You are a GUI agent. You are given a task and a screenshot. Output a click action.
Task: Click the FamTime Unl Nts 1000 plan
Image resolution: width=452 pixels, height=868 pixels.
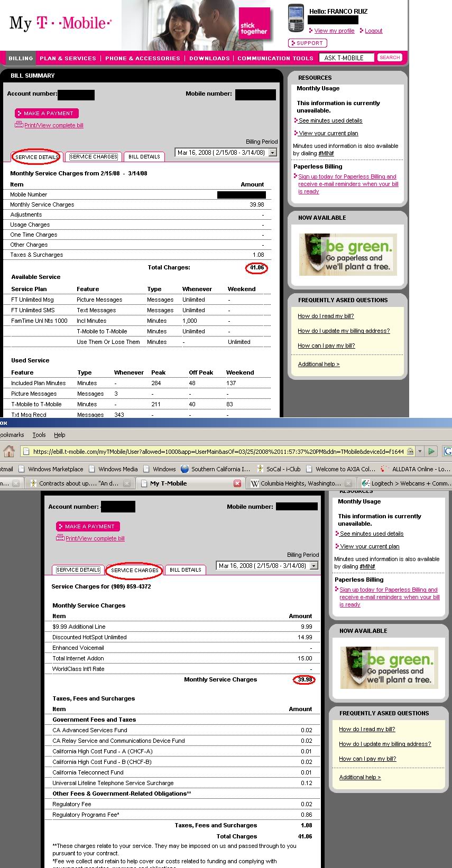tap(39, 321)
